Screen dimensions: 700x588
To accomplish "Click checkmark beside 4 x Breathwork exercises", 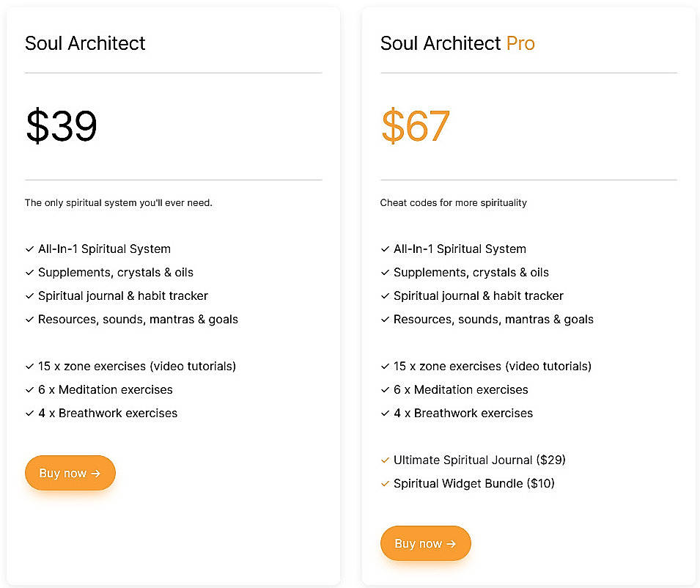I will pos(29,413).
